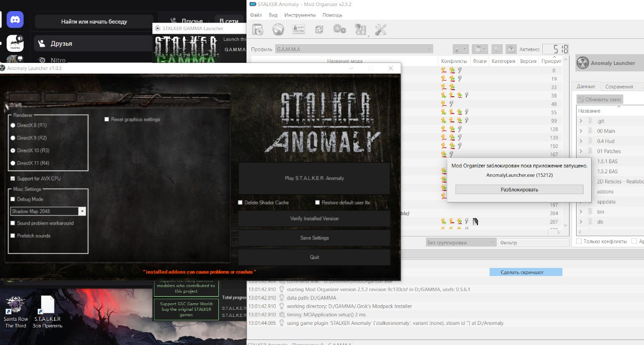Expand the bin folder
Viewport: 644px width, 345px height.
click(x=581, y=212)
